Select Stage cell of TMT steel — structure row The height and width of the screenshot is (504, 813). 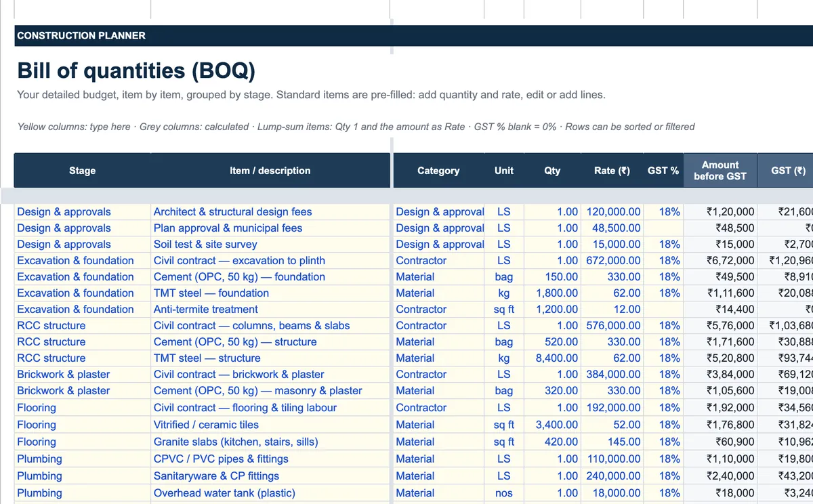click(82, 358)
